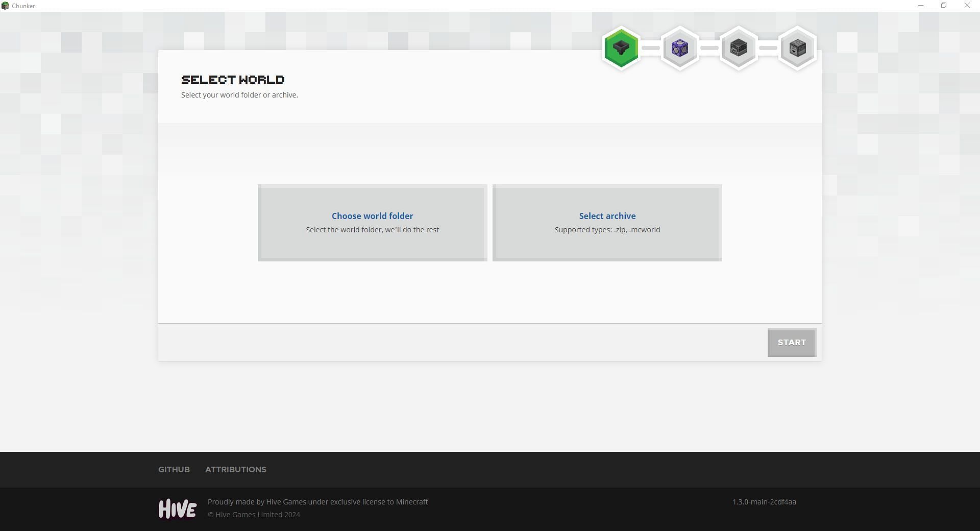Click the version number 1.3.0-main-2cdf4aa
980x531 pixels.
pos(764,502)
